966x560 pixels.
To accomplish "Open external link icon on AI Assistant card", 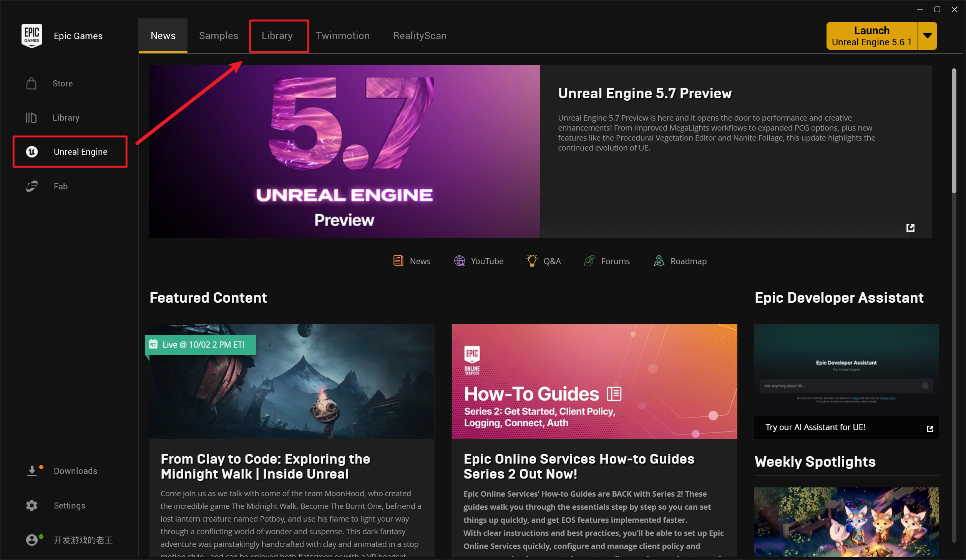I will (930, 429).
